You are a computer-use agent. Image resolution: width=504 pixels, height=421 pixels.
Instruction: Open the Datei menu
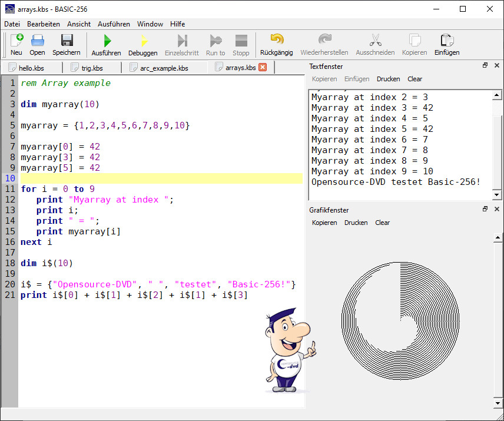tap(12, 24)
